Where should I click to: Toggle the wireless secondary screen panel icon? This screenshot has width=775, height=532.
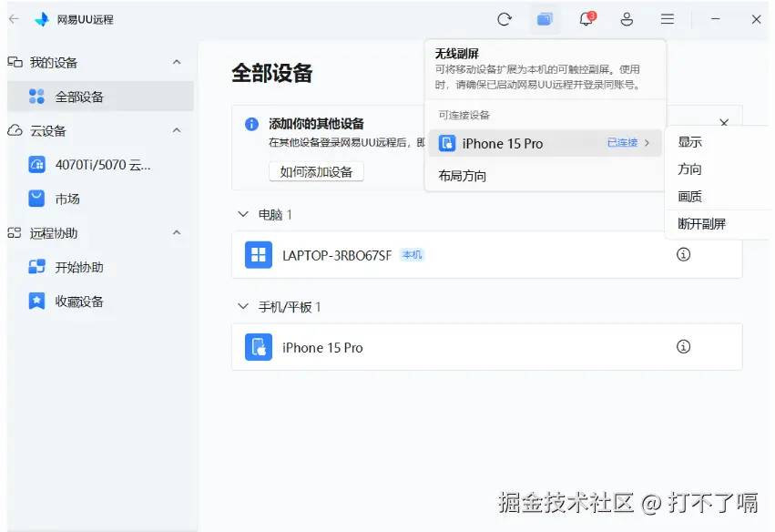545,19
